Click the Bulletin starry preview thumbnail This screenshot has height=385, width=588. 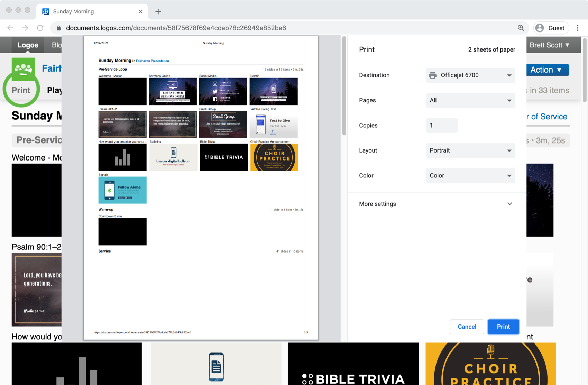274,91
